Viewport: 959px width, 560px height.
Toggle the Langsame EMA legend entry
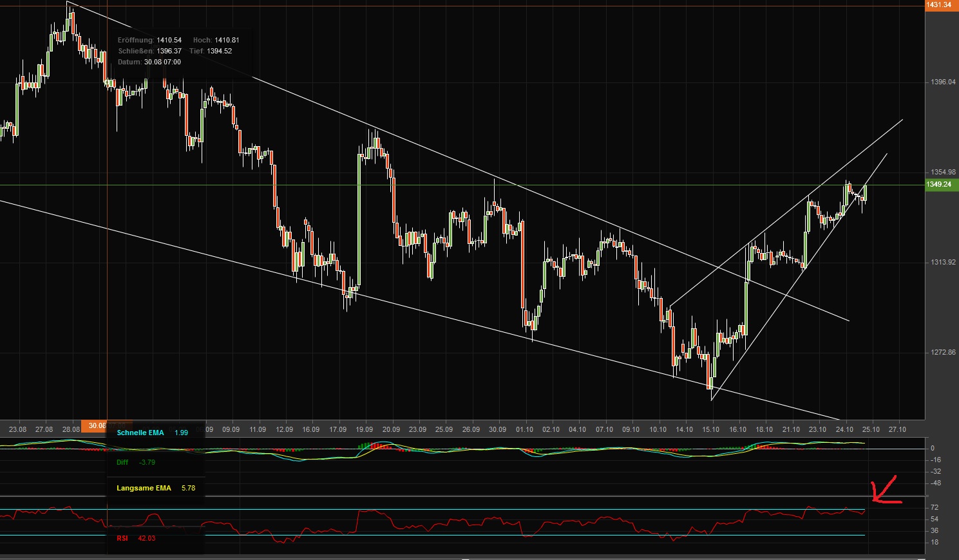click(143, 488)
